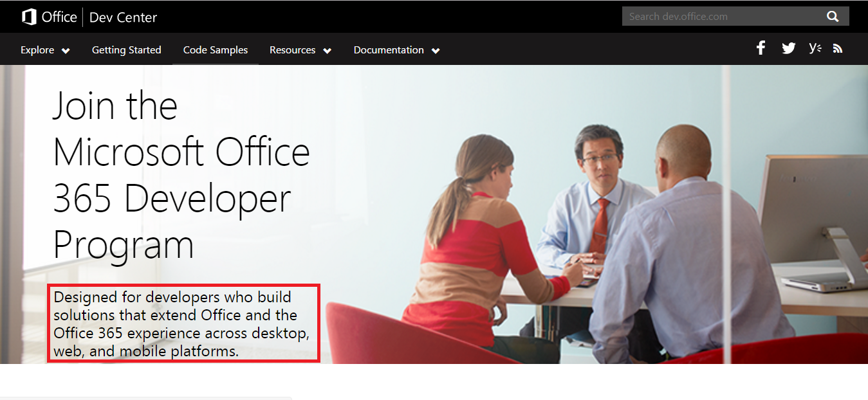Open the Getting Started page

tap(127, 50)
